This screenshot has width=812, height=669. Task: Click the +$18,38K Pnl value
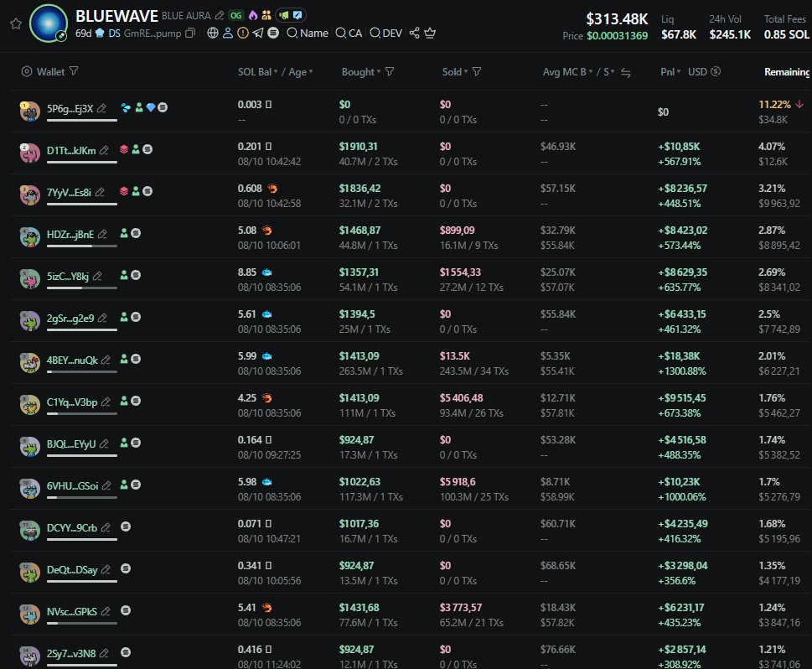pyautogui.click(x=679, y=356)
